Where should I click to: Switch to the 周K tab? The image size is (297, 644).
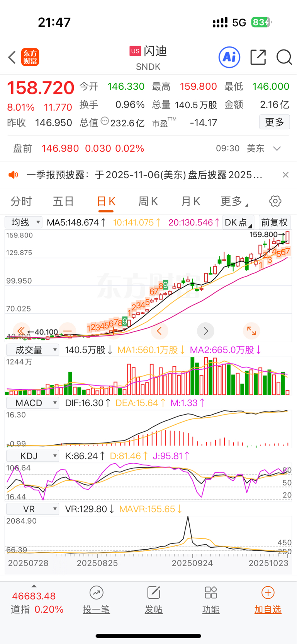pos(148,201)
